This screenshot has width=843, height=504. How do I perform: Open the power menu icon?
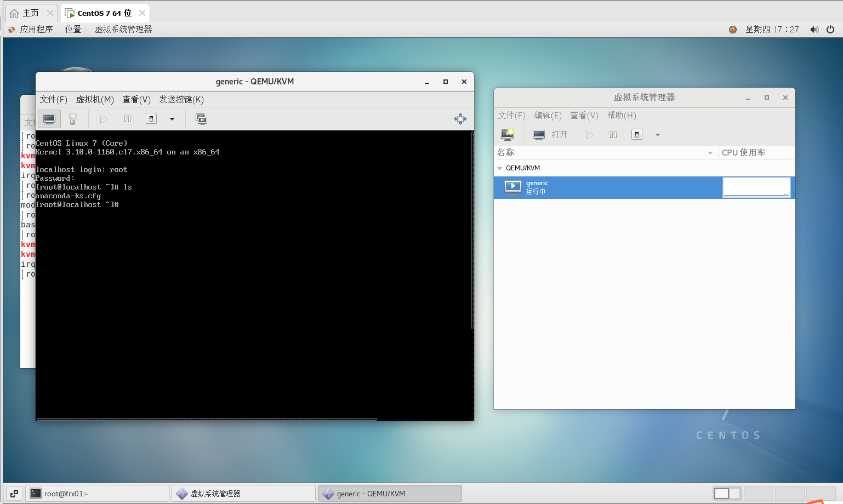[x=830, y=30]
